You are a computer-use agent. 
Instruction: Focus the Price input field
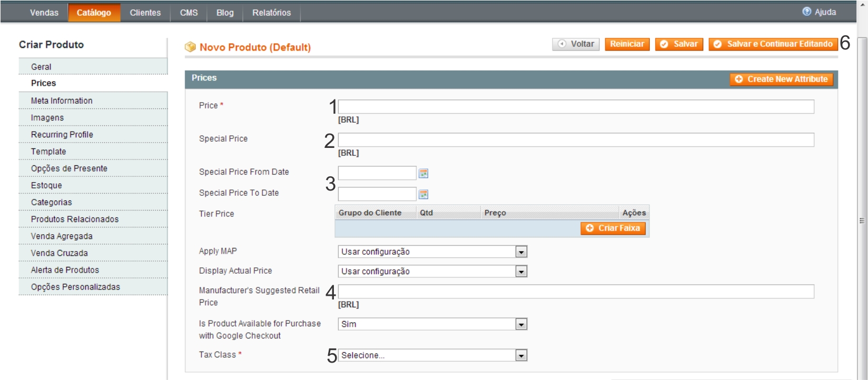click(x=576, y=106)
